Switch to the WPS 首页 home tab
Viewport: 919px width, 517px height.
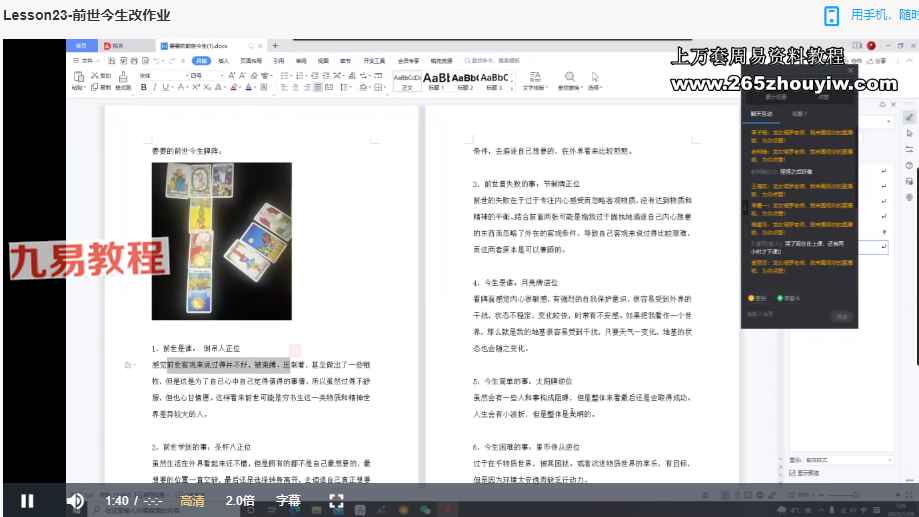tap(81, 46)
